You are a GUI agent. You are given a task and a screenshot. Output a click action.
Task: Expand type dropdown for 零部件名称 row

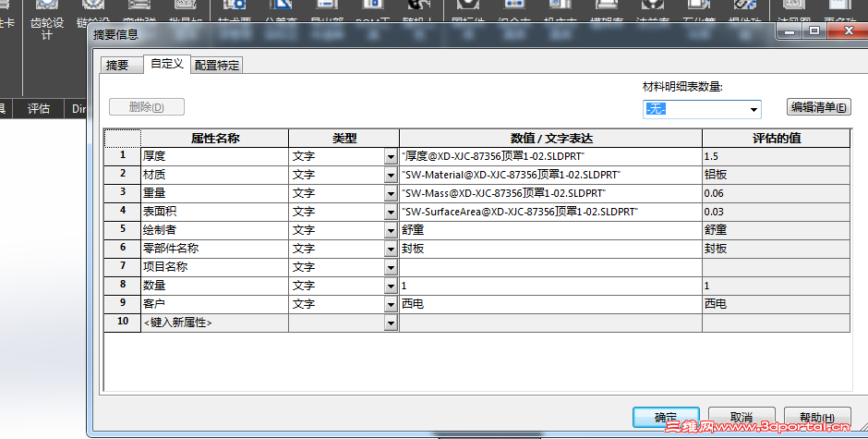tap(391, 249)
